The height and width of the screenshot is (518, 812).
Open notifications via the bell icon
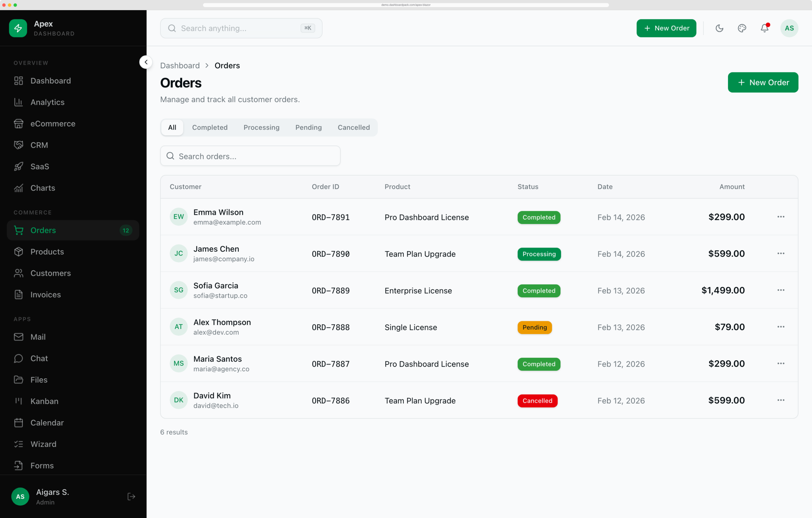[764, 28]
